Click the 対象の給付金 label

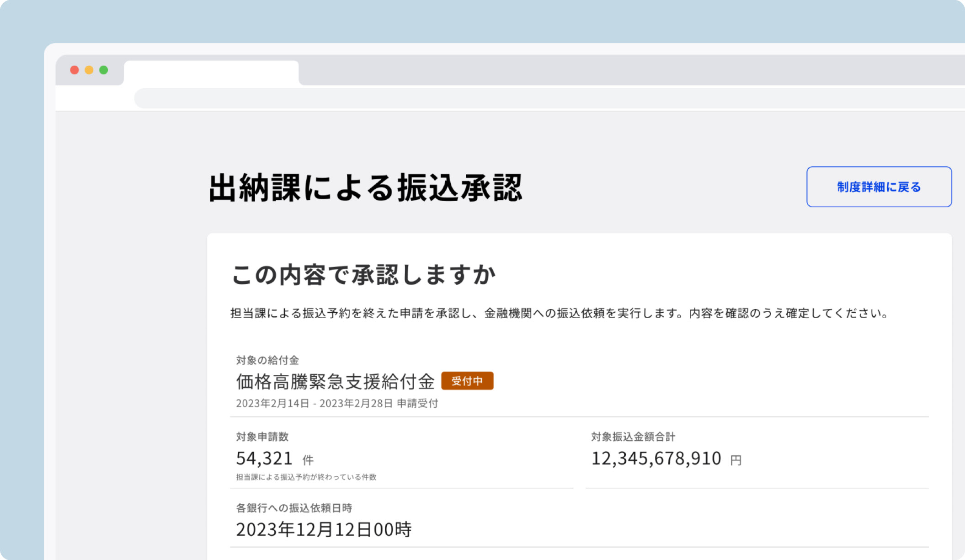tap(267, 360)
